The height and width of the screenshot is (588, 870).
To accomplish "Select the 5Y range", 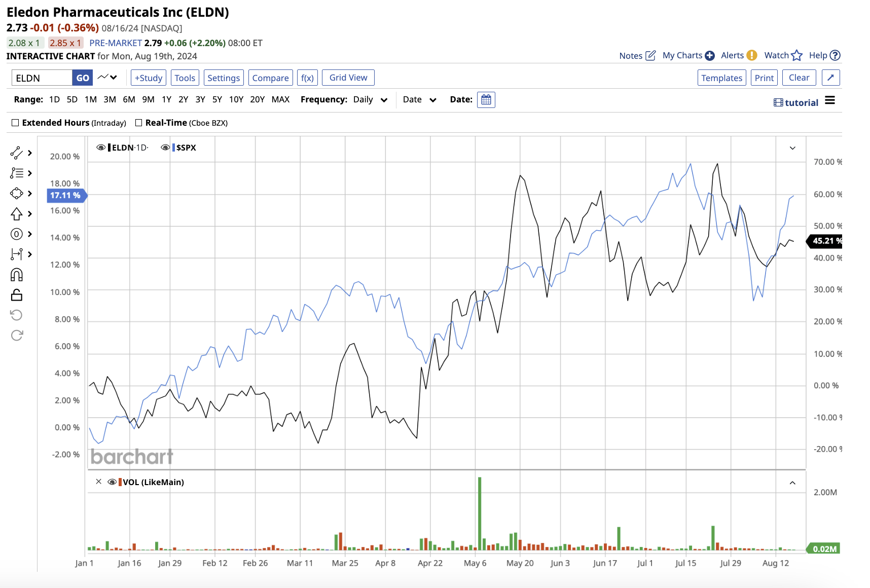I will tap(217, 99).
